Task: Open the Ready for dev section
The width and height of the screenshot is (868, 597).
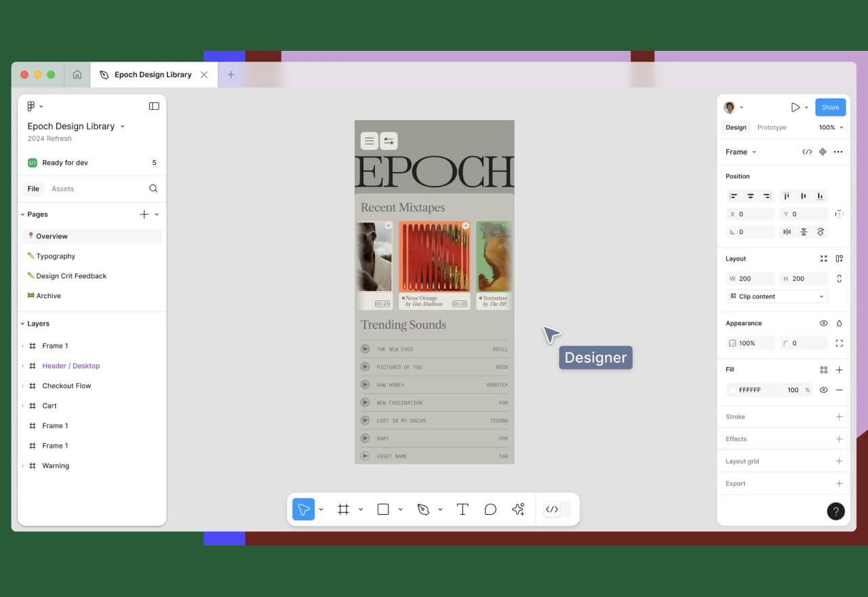Action: point(65,163)
